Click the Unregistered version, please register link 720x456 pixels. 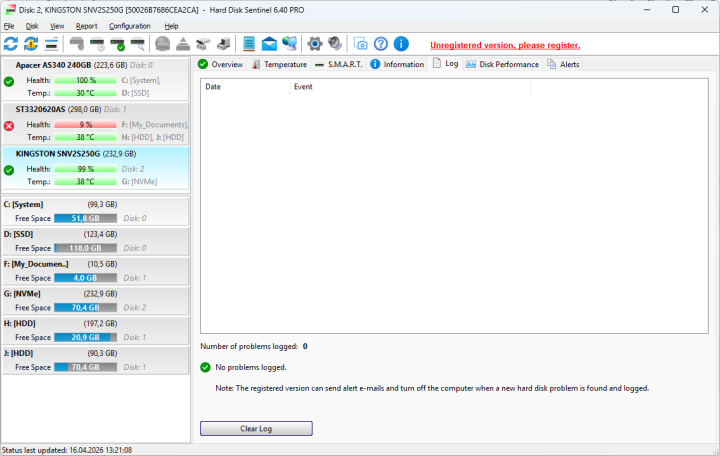[x=505, y=45]
